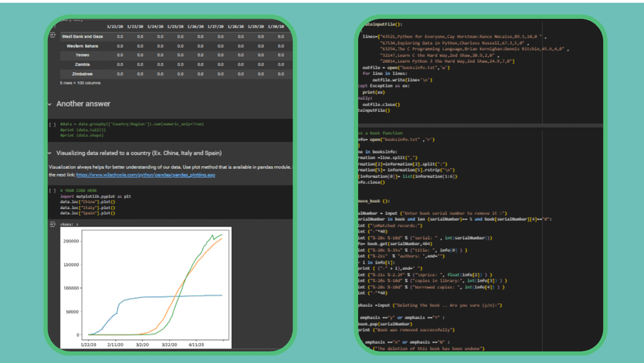Select the "Western Sahara" row label
644x363 pixels.
tap(82, 46)
